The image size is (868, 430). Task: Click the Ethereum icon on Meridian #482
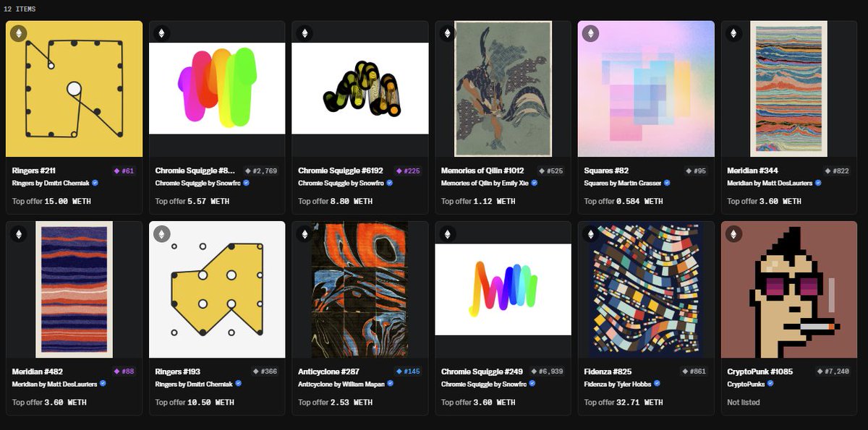(x=17, y=233)
